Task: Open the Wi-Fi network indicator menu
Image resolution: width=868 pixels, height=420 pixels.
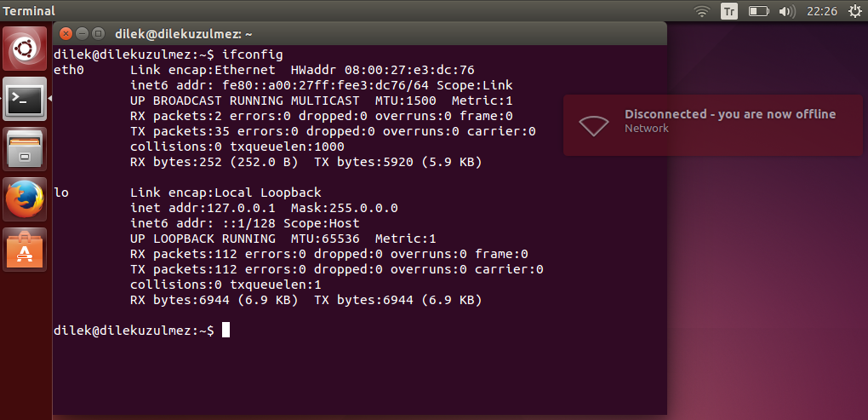Action: [702, 11]
